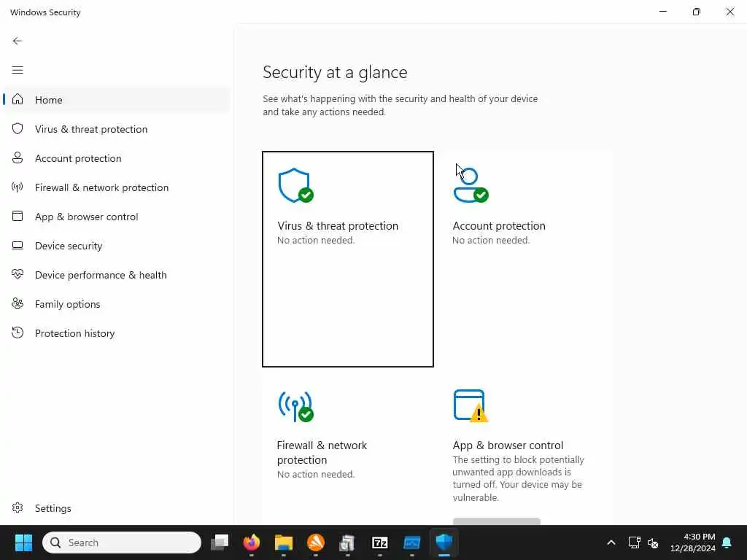
Task: Open Virus & threat protection sidebar item
Action: 117,129
